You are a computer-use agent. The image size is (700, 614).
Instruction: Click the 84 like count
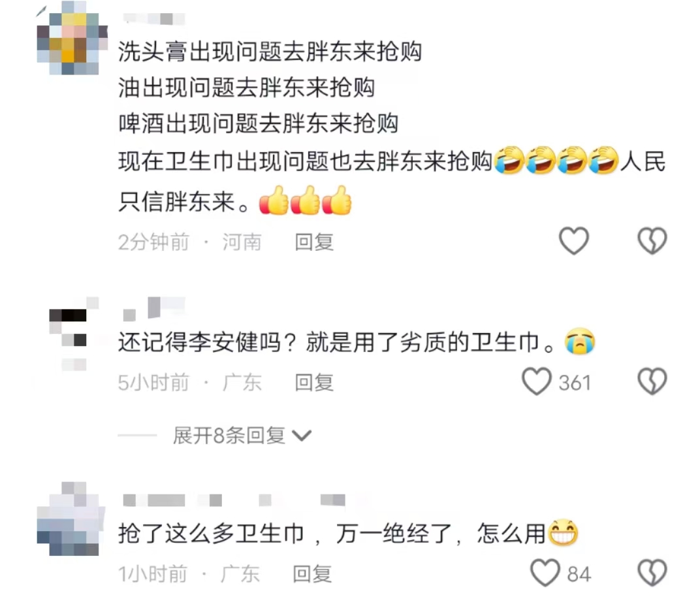579,574
